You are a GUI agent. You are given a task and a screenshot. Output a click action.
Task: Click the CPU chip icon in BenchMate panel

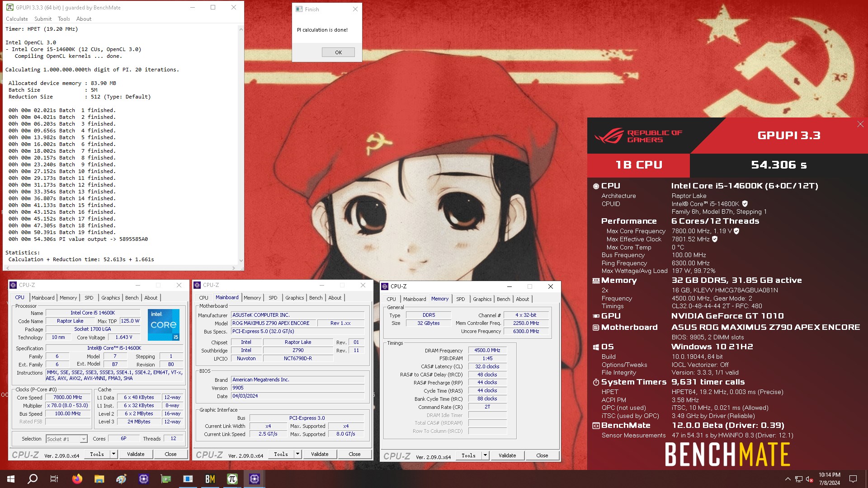tap(596, 186)
